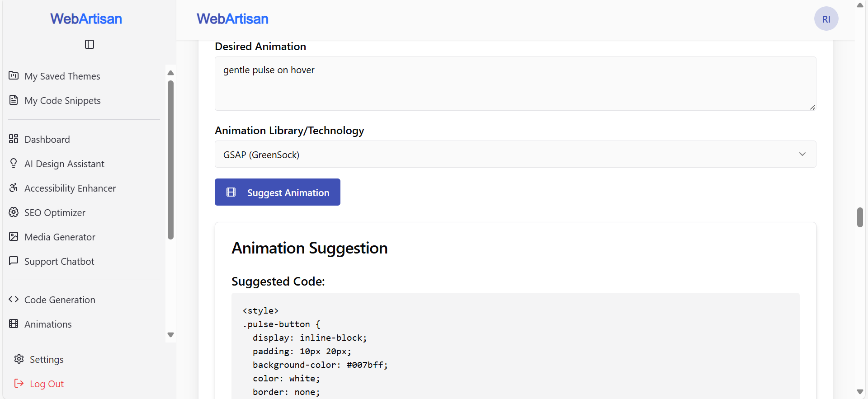Toggle the sidebar collapse panel icon
The height and width of the screenshot is (399, 868).
[90, 44]
